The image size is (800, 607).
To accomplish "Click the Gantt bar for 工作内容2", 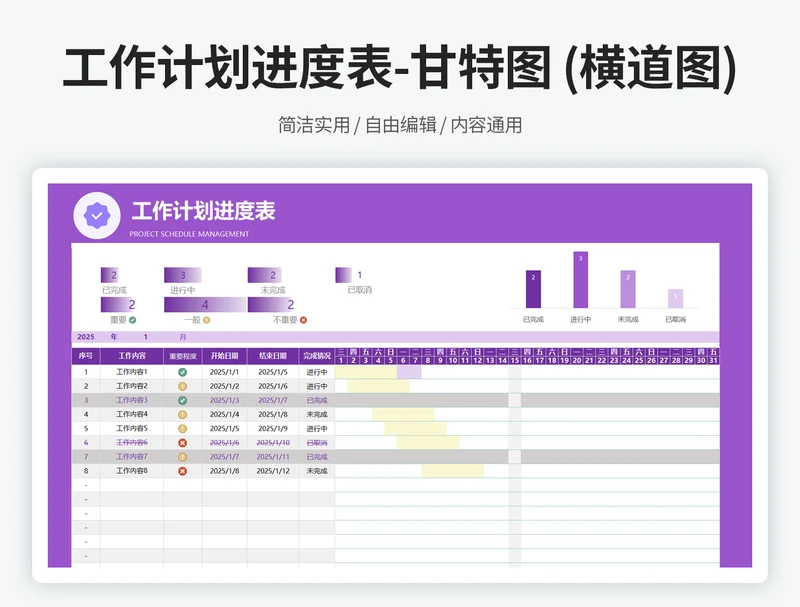I will point(378,386).
